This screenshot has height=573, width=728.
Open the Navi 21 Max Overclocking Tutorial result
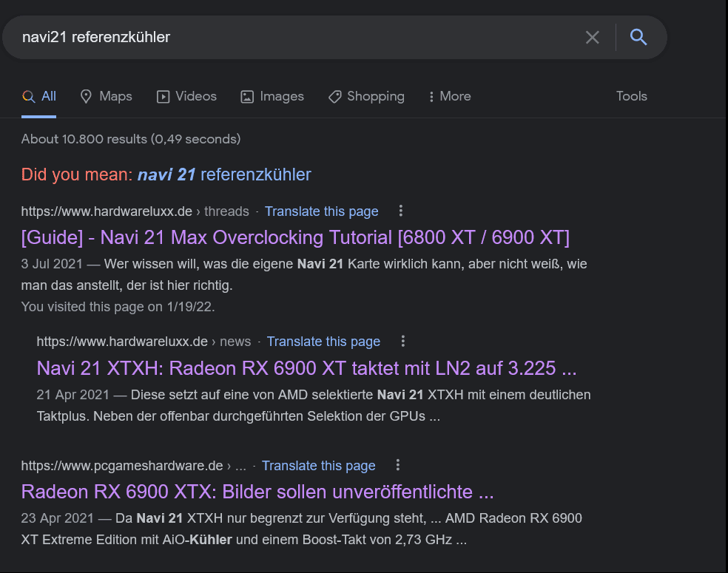click(295, 237)
